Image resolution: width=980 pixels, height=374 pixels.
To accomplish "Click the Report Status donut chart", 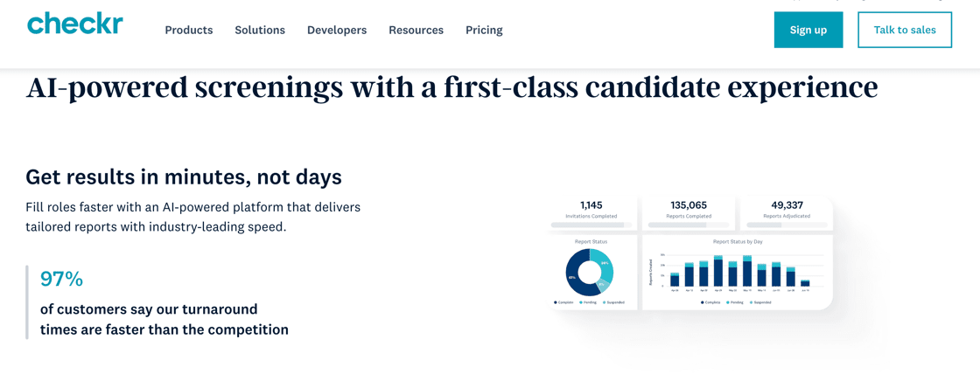I will (x=590, y=272).
